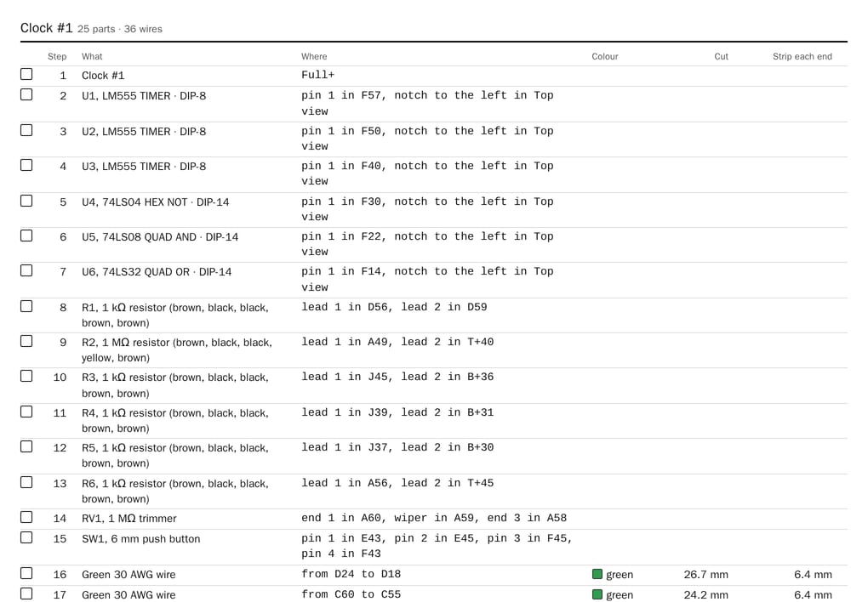
Task: Click the "6.4 mm" strip length in step 16
Action: click(x=813, y=574)
